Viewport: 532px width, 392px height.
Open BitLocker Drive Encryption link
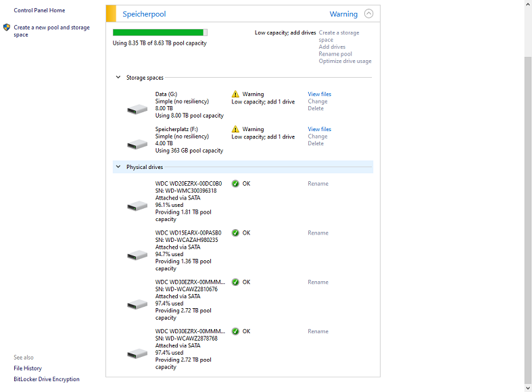(x=47, y=379)
